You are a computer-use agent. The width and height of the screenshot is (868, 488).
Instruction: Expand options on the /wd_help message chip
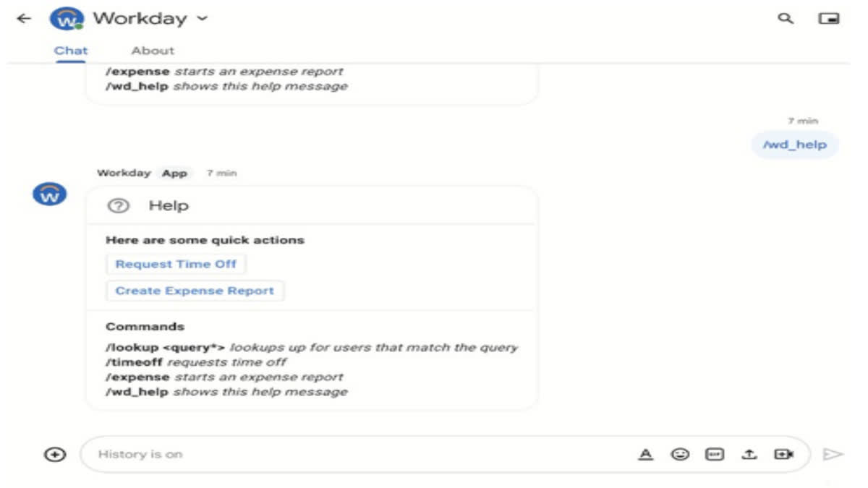(x=795, y=145)
